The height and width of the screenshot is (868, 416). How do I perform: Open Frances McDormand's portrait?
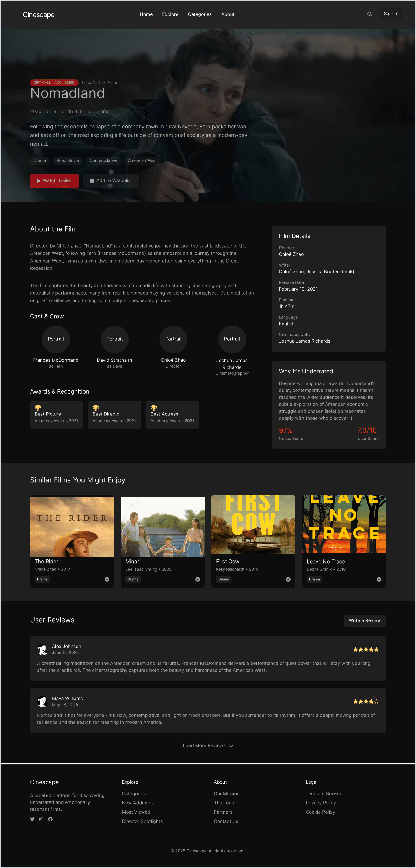point(56,339)
